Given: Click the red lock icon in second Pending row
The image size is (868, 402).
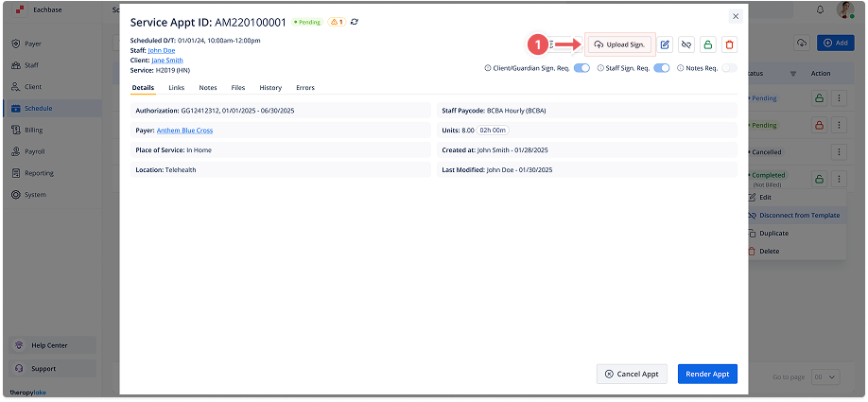Looking at the screenshot, I should pyautogui.click(x=819, y=125).
